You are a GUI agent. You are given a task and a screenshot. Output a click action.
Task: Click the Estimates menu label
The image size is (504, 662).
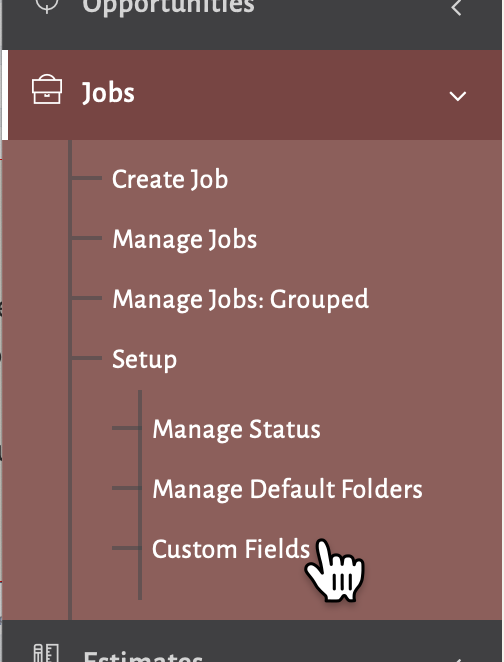click(x=143, y=657)
